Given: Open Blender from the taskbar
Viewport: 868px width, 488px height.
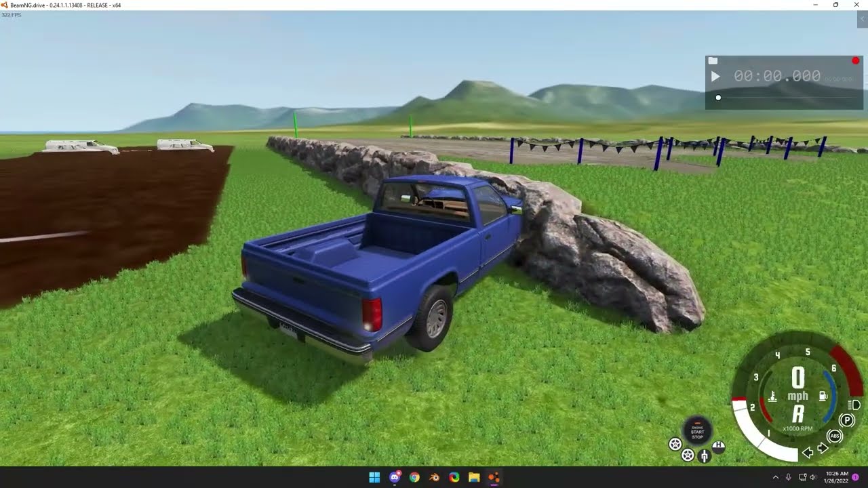Looking at the screenshot, I should 434,477.
